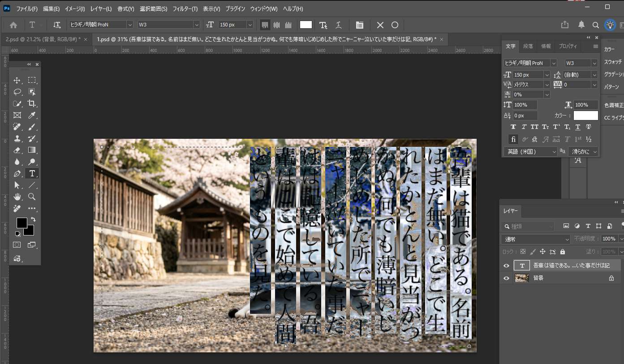624x364 pixels.
Task: Open the blending mode 通常 dropdown
Action: click(535, 238)
